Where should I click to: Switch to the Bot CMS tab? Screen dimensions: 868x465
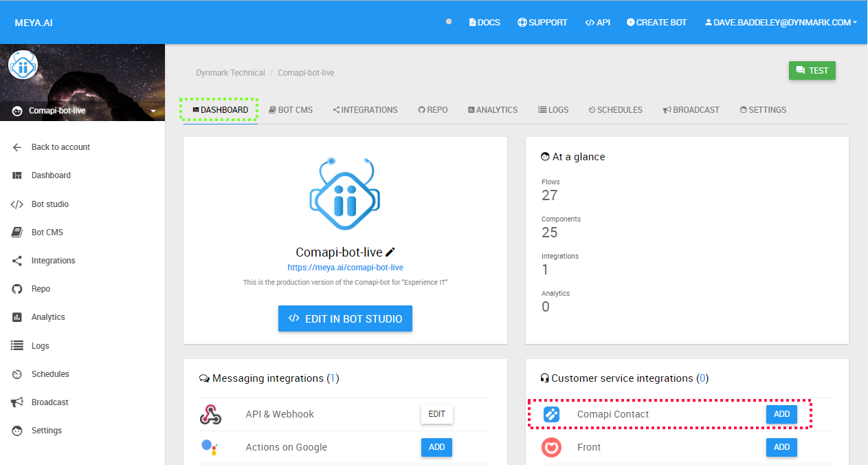(x=291, y=110)
